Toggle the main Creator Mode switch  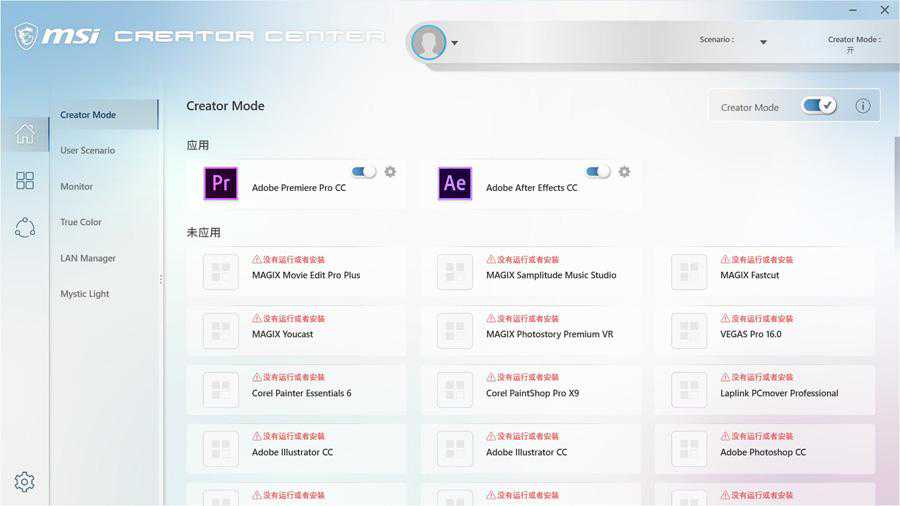point(819,106)
